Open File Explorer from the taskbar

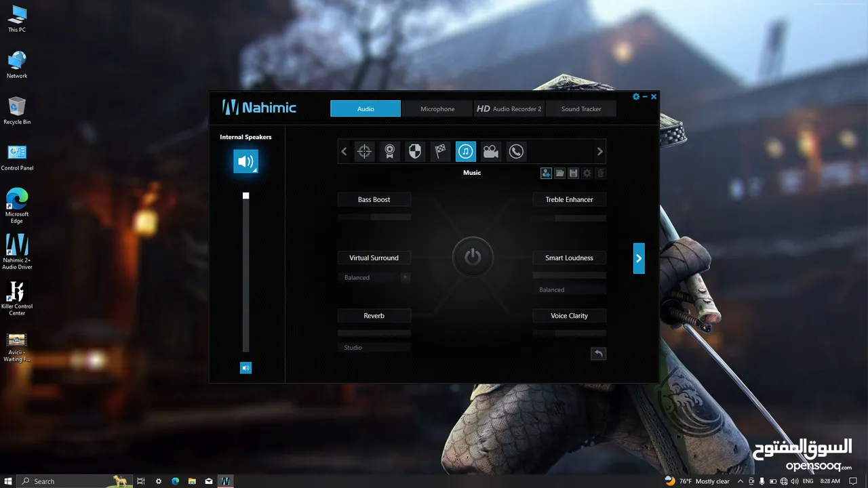192,481
